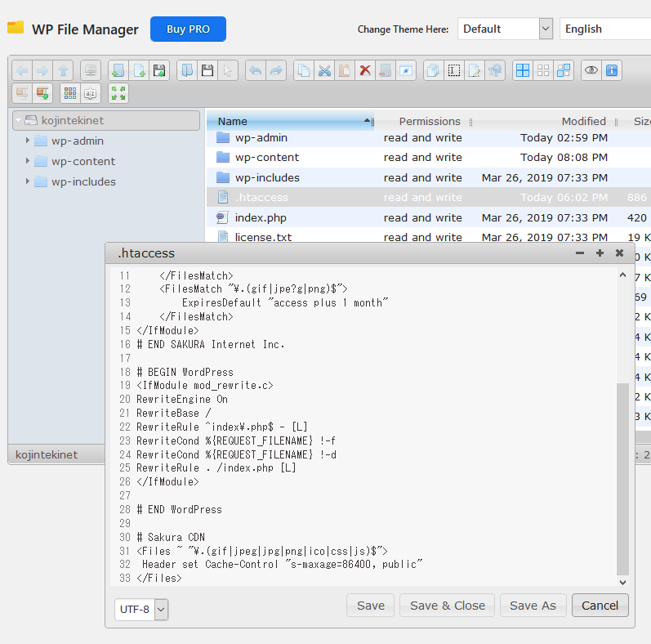Minimize the .htaccess editor dialog
Screen dimensions: 651x644
(x=580, y=253)
